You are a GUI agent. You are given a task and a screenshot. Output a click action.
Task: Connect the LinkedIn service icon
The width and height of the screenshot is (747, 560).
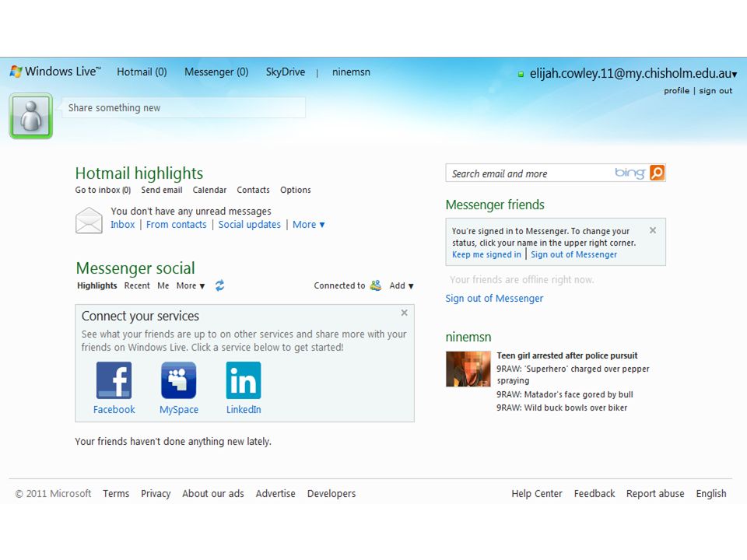[x=244, y=380]
